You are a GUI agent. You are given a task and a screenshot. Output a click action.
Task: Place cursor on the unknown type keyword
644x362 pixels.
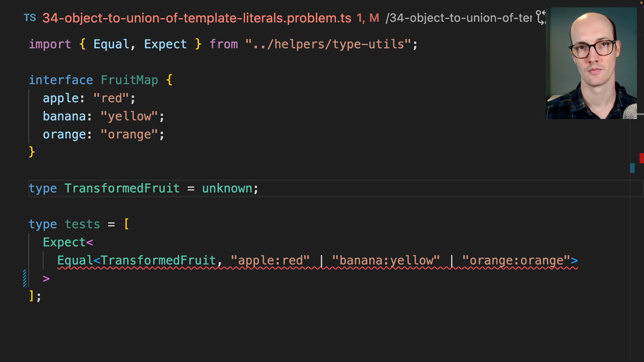coord(227,188)
